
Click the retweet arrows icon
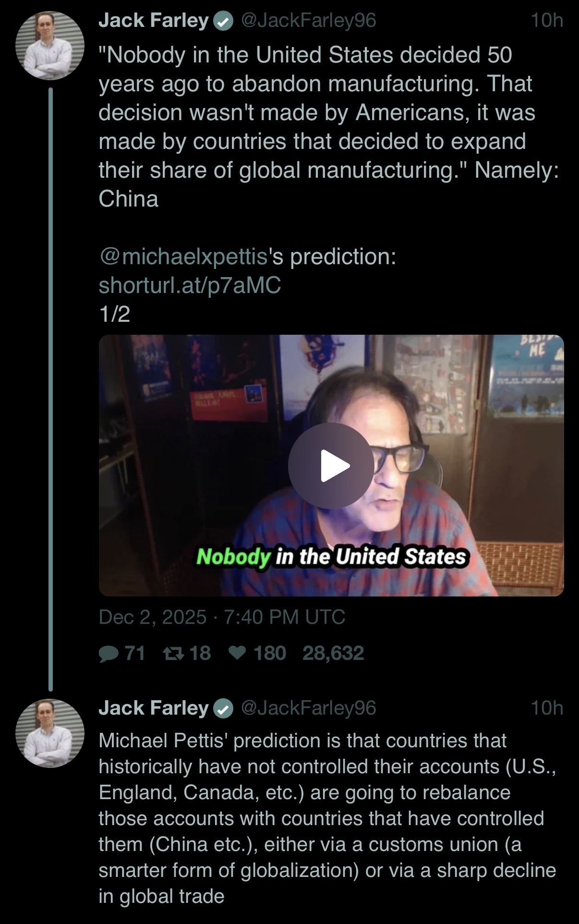pos(173,654)
